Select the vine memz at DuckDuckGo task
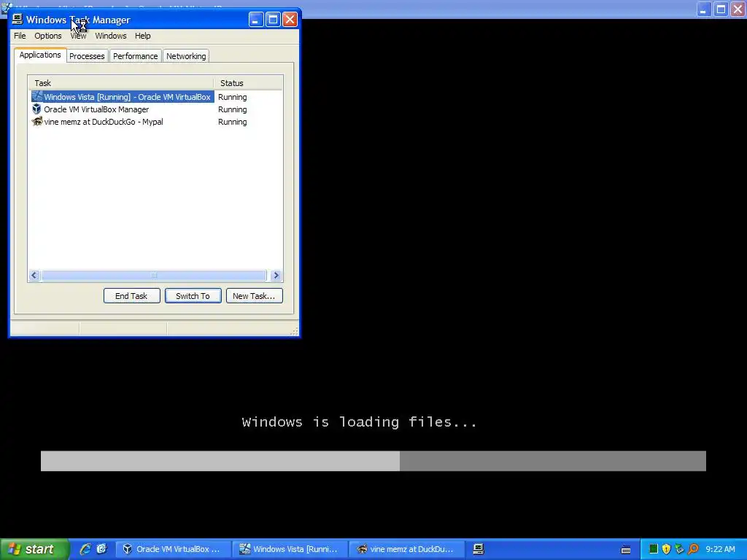The width and height of the screenshot is (747, 560). (x=156, y=122)
